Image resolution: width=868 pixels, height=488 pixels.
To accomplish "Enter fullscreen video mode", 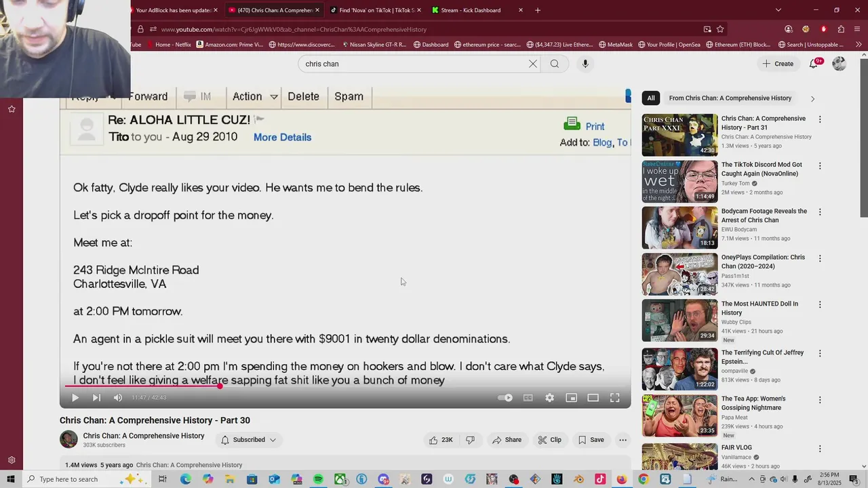I will (615, 398).
